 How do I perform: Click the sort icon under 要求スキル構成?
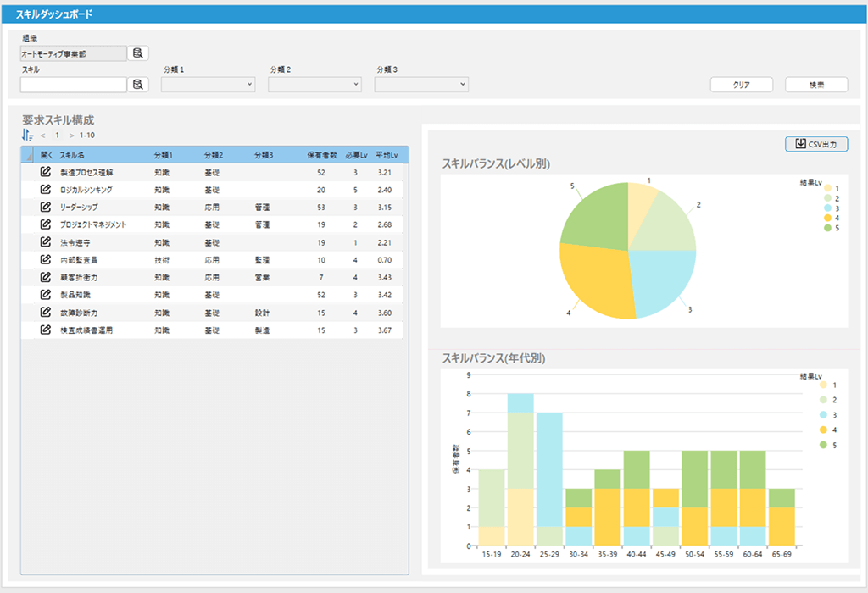coord(28,135)
